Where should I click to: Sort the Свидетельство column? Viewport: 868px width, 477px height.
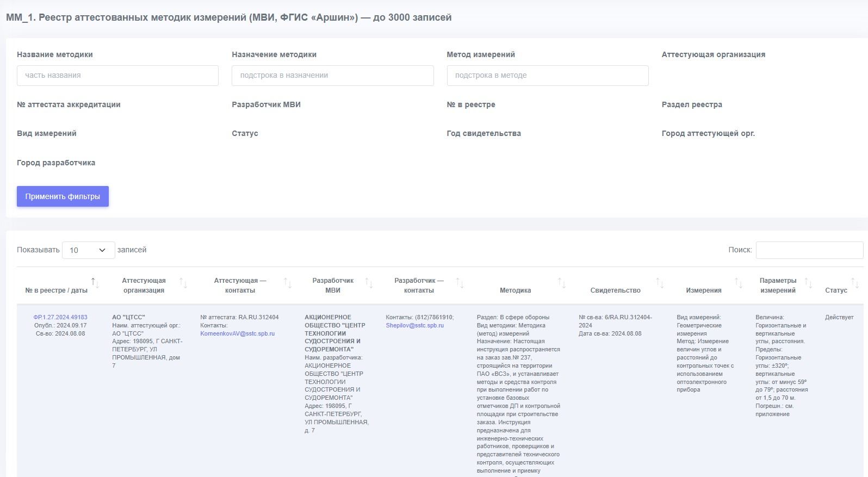660,283
